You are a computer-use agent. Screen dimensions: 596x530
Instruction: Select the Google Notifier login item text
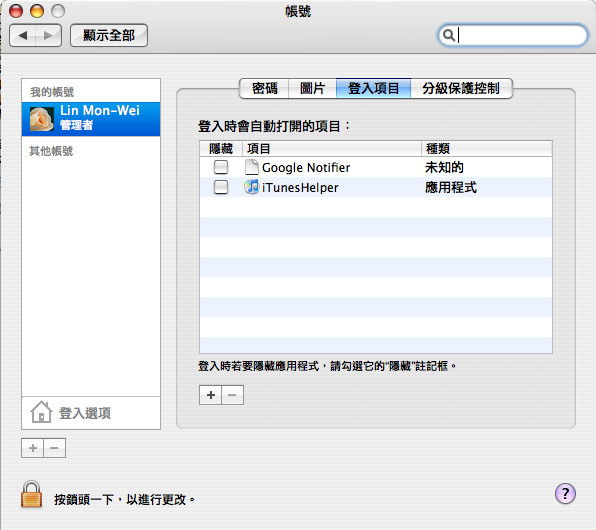point(306,168)
